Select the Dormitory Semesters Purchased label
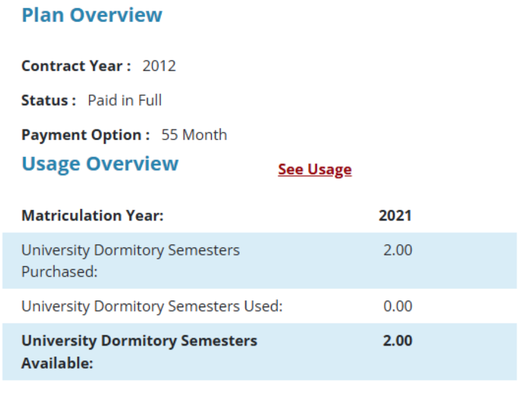The width and height of the screenshot is (532, 396). click(130, 260)
